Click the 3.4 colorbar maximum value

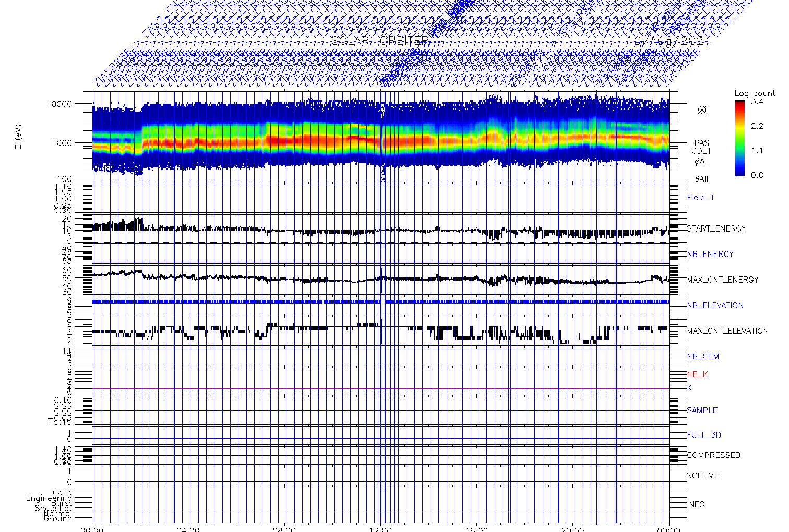click(757, 102)
